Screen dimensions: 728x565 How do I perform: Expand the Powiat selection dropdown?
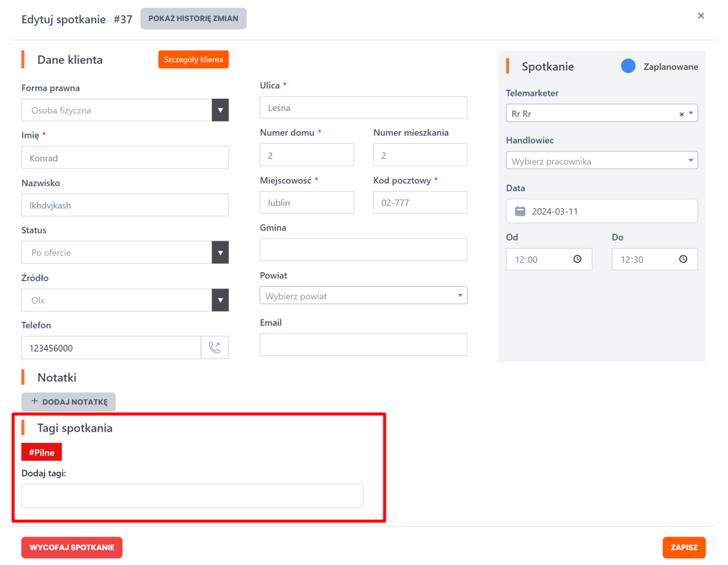[460, 296]
